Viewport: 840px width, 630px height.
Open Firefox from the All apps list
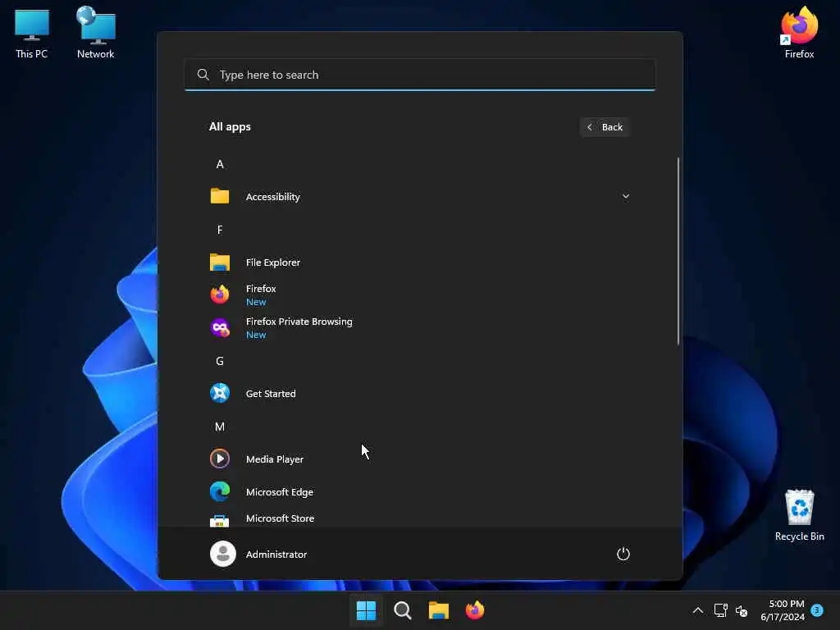click(420, 294)
